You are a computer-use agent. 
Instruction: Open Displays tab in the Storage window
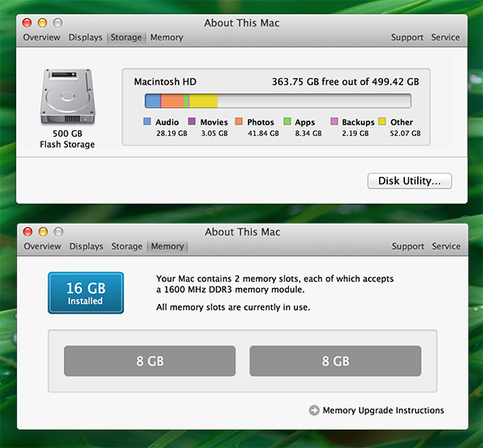[x=85, y=37]
